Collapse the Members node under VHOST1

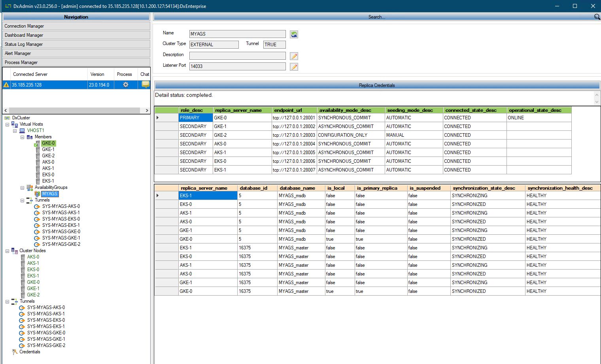tap(23, 137)
